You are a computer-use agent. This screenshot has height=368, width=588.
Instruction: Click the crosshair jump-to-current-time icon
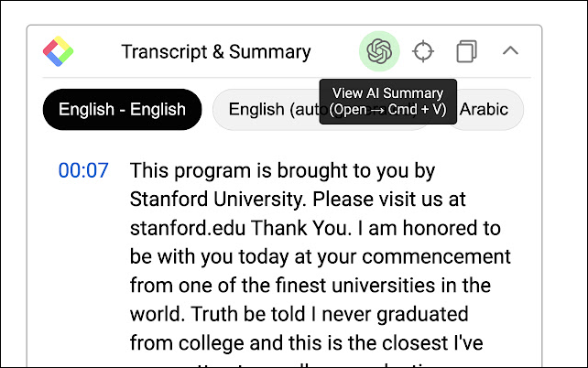coord(423,51)
